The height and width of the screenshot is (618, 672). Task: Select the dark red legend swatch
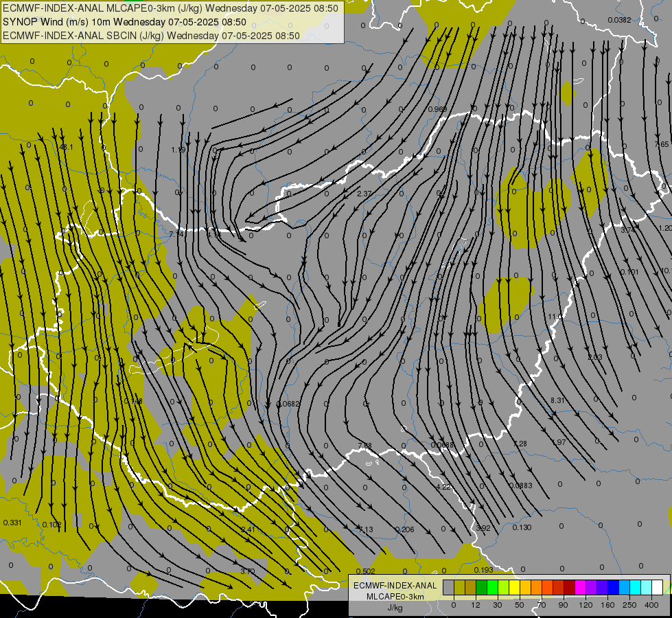569,587
